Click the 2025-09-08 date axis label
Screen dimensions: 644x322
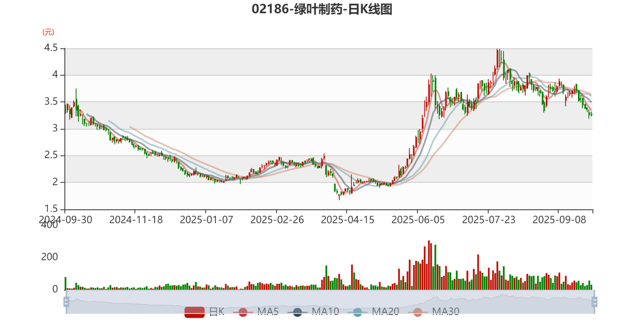click(x=559, y=220)
